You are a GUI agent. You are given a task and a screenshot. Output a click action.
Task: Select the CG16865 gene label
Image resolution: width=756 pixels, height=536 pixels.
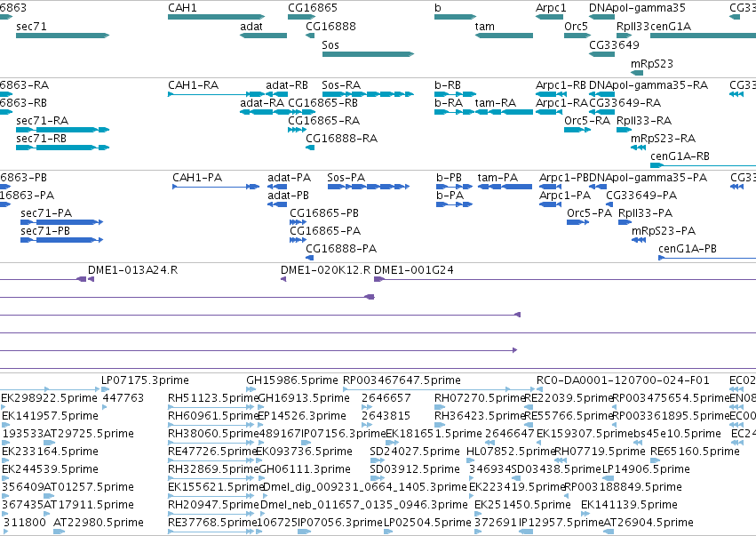pos(313,8)
